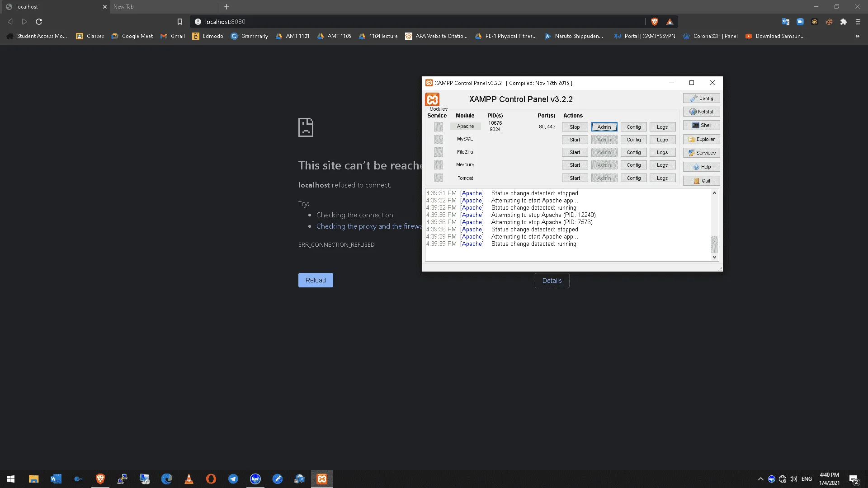Open 'Checking the proxy and the firewall' link
Screen dimensions: 868x488
(x=369, y=226)
